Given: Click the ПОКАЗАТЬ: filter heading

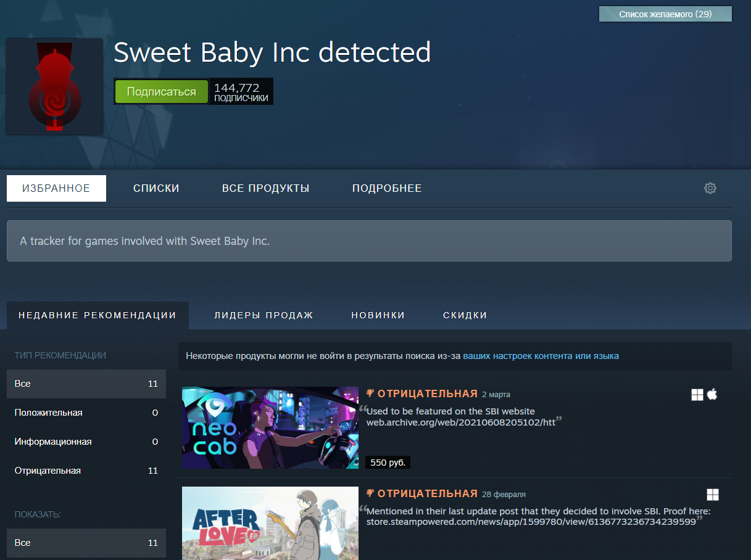Looking at the screenshot, I should coord(38,514).
